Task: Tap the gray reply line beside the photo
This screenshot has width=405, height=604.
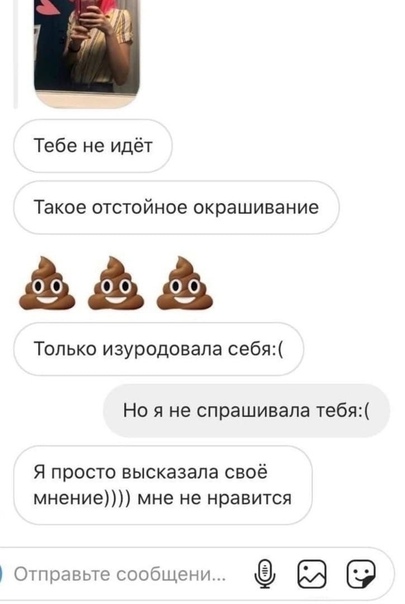Action: pyautogui.click(x=15, y=54)
